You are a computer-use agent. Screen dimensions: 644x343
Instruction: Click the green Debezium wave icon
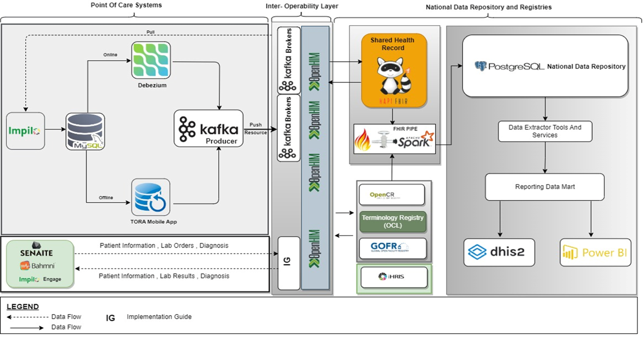point(151,61)
